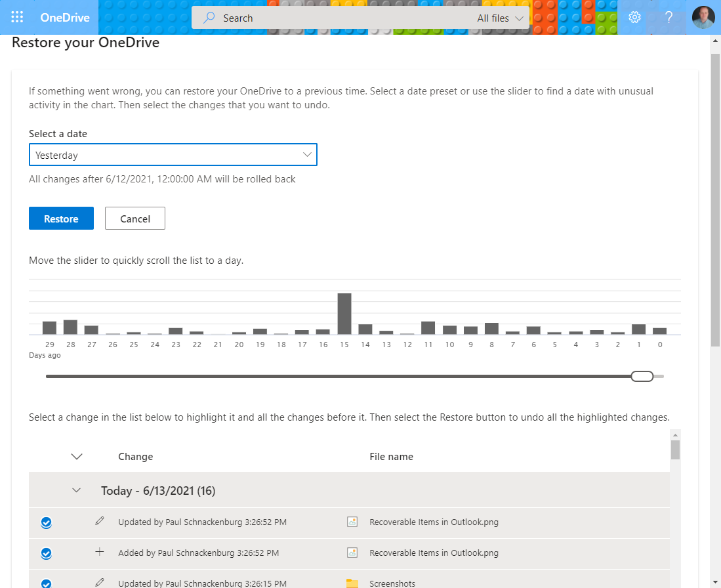
Task: Click the File name column header
Action: (x=391, y=456)
